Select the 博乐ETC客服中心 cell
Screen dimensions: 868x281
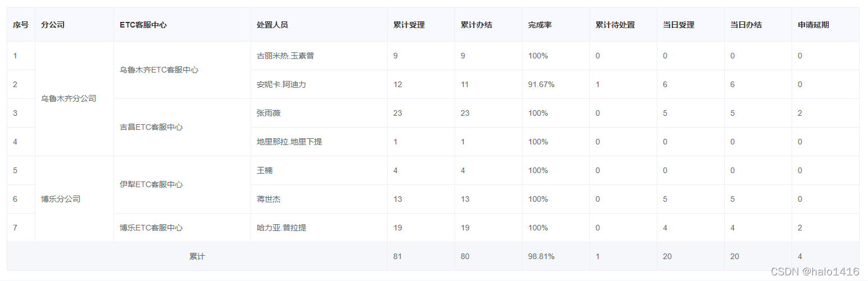tap(182, 228)
